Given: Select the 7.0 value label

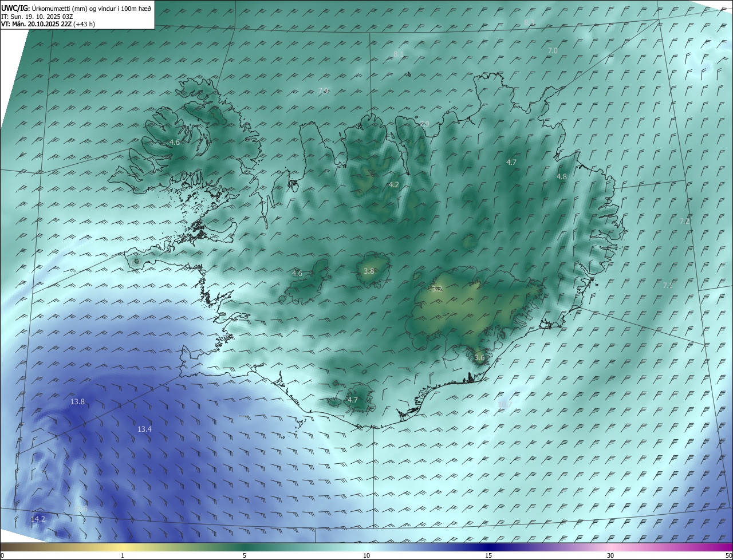Looking at the screenshot, I should click(x=553, y=51).
